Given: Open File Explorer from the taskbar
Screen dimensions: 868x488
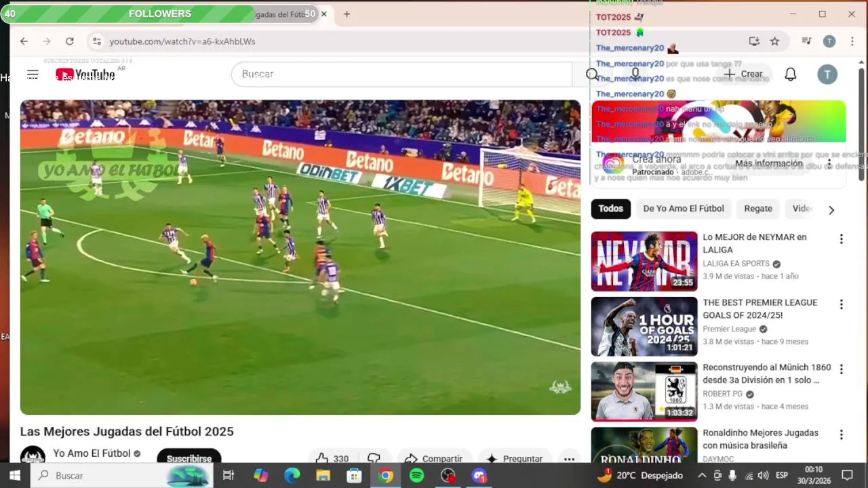Looking at the screenshot, I should click(x=323, y=476).
